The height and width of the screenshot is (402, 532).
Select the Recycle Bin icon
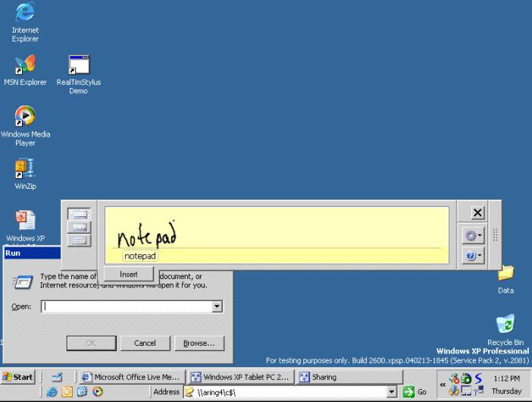click(505, 329)
